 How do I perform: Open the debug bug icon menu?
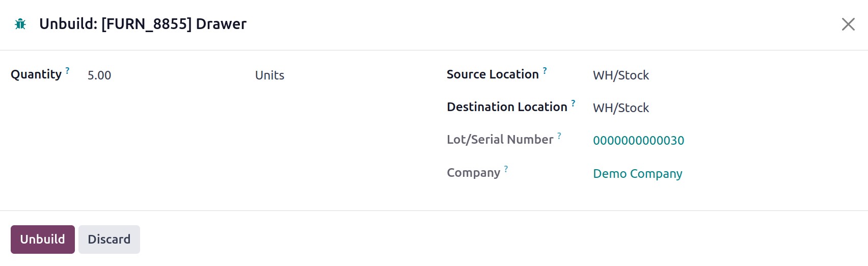coord(20,24)
